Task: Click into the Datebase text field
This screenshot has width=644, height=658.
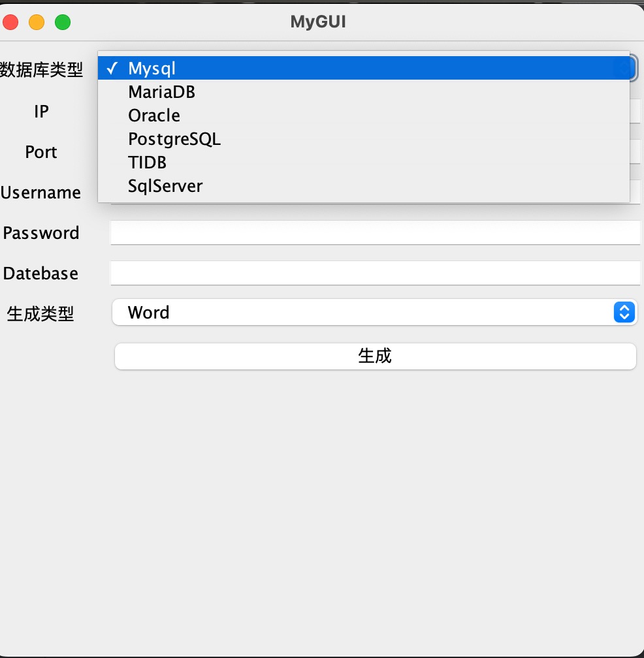Action: pos(376,273)
